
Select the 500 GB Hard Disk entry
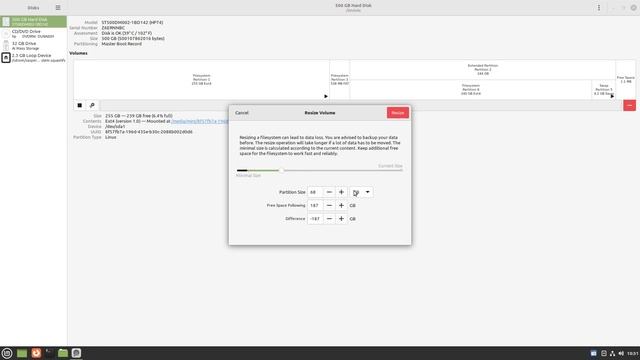tap(33, 22)
